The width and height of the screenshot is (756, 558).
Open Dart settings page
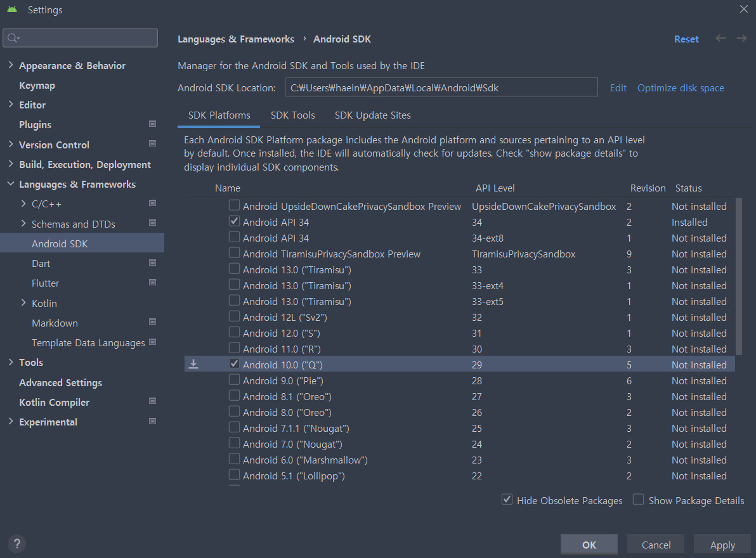[x=41, y=264]
